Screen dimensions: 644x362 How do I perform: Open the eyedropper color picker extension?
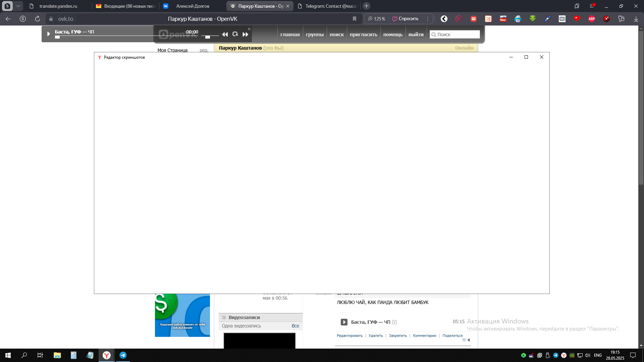point(547,19)
